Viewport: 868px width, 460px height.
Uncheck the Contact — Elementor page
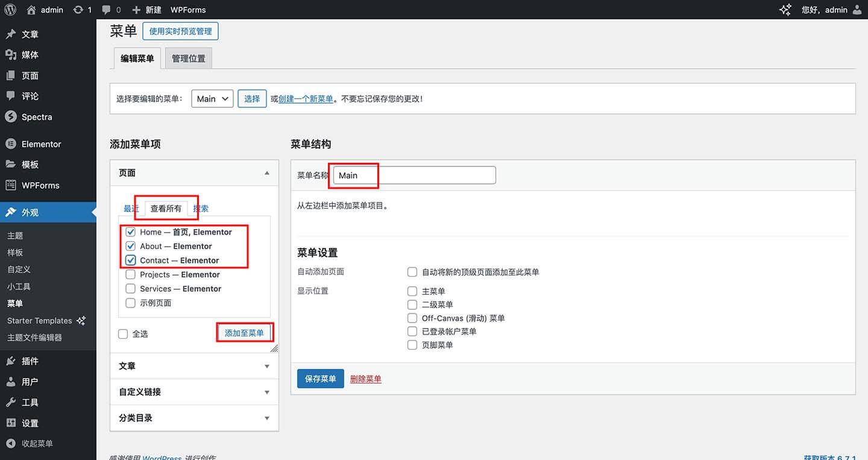130,260
